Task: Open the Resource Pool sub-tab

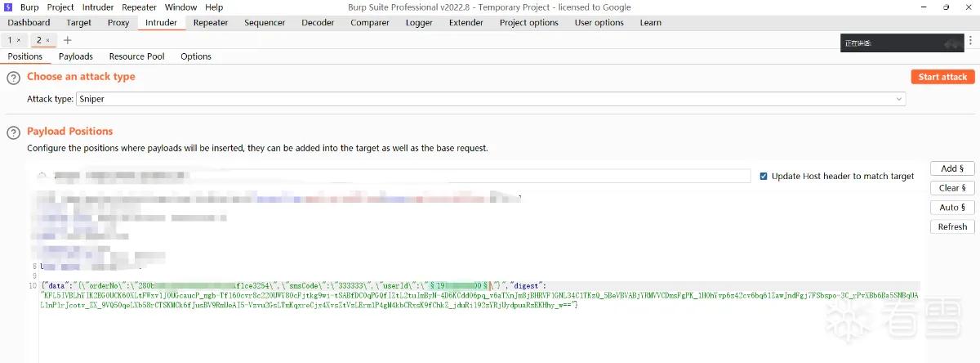Action: click(136, 56)
